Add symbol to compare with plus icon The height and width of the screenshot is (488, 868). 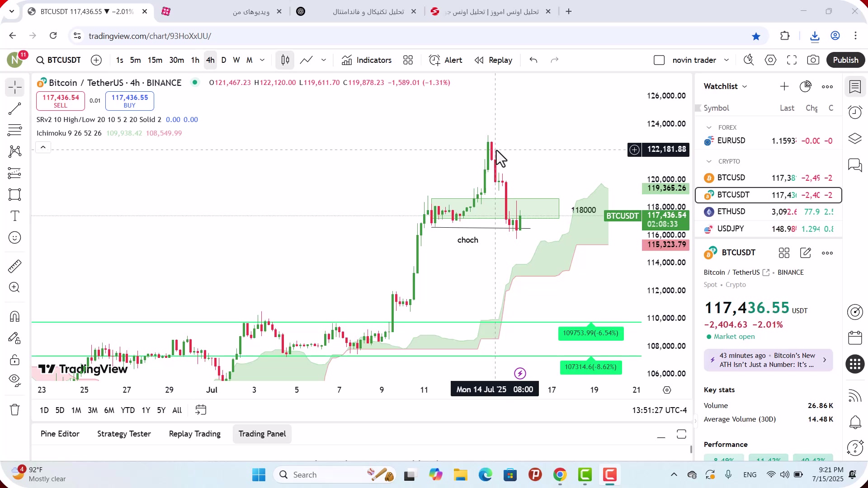coord(96,60)
